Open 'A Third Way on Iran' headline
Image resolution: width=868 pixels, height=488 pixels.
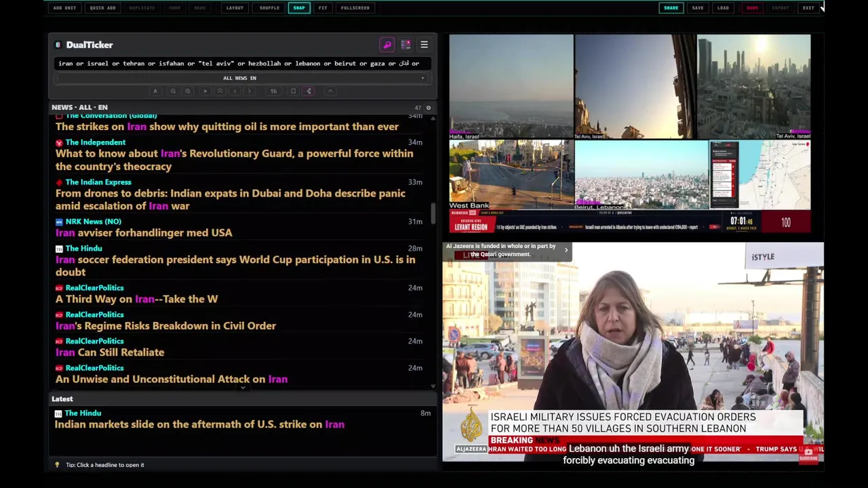click(x=137, y=299)
